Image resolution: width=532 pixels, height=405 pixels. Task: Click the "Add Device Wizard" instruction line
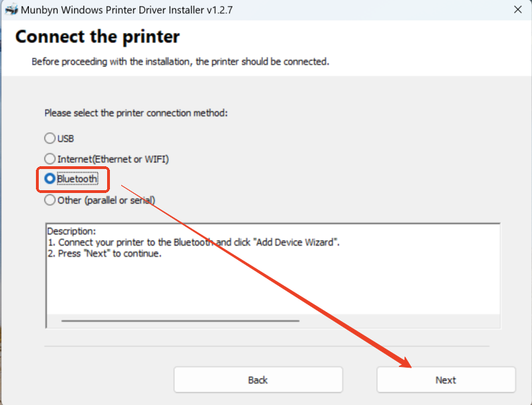pos(193,242)
